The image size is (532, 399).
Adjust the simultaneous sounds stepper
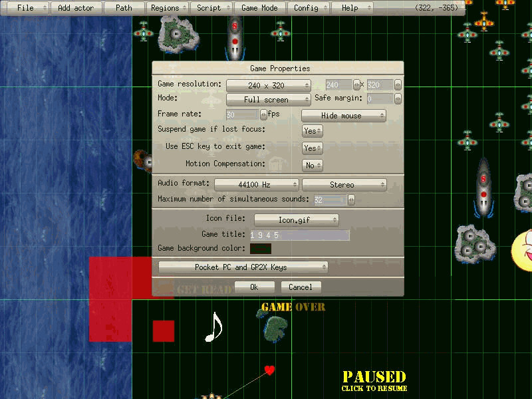(351, 200)
